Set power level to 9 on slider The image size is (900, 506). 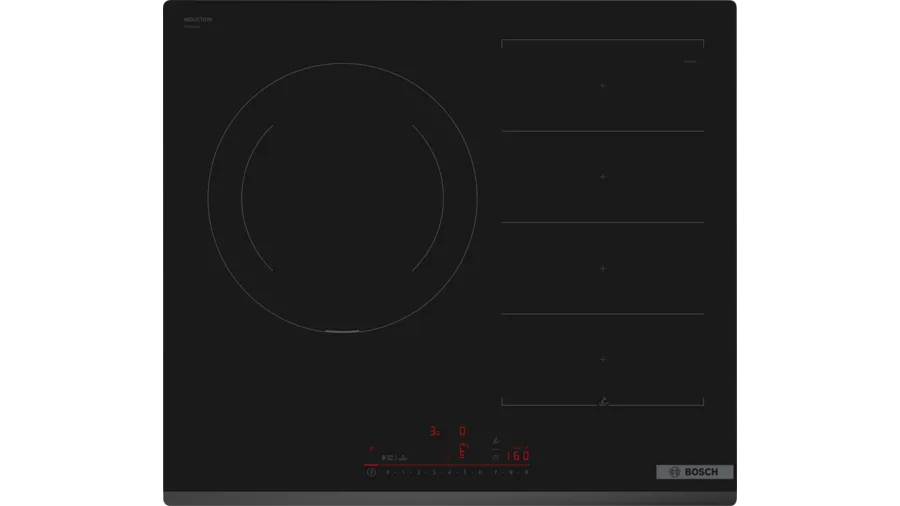click(x=525, y=471)
